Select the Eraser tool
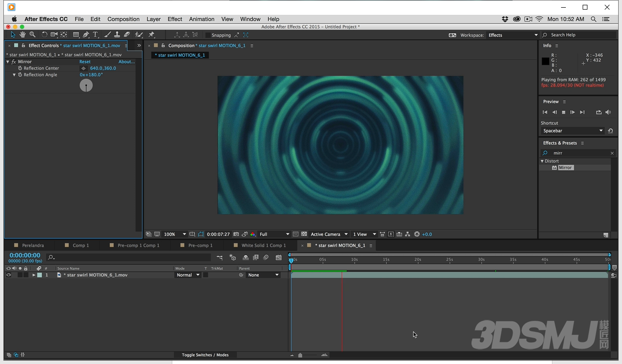622x364 pixels. point(127,35)
